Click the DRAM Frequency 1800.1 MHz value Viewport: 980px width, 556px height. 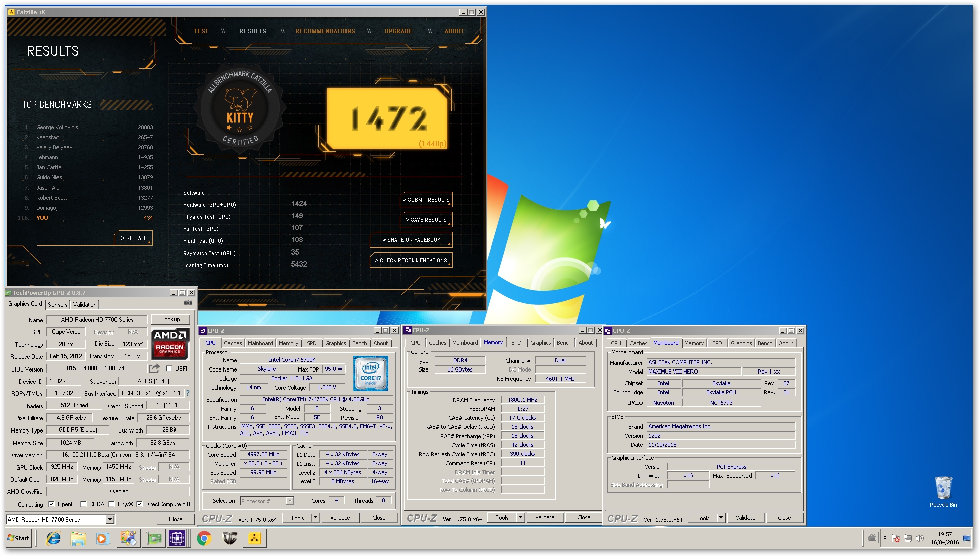click(523, 400)
